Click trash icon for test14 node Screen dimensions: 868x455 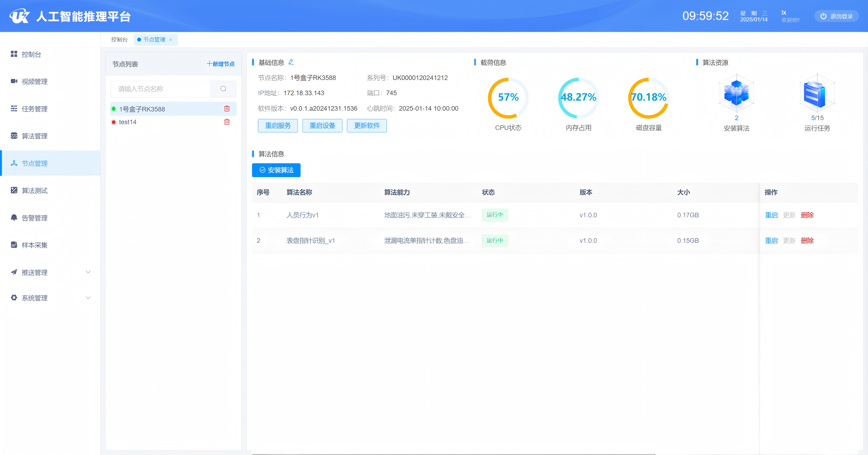(x=227, y=122)
